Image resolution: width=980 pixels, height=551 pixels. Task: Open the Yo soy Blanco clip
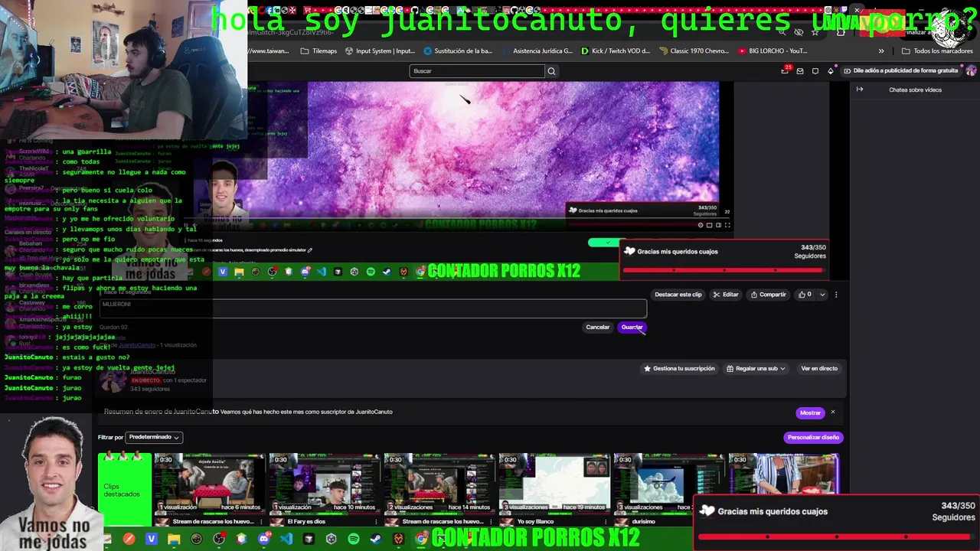[x=554, y=483]
